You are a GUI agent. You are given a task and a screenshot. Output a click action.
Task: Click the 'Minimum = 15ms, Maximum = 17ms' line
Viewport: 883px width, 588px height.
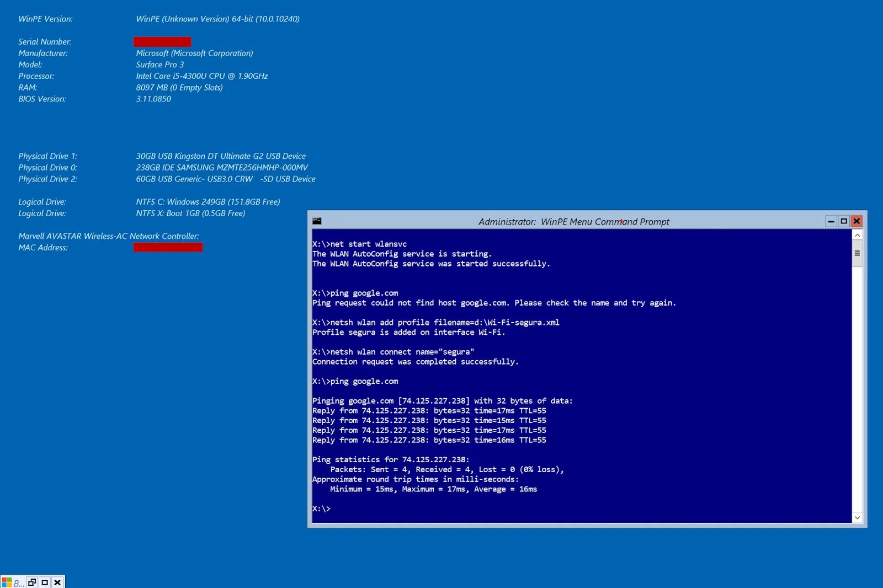point(433,489)
